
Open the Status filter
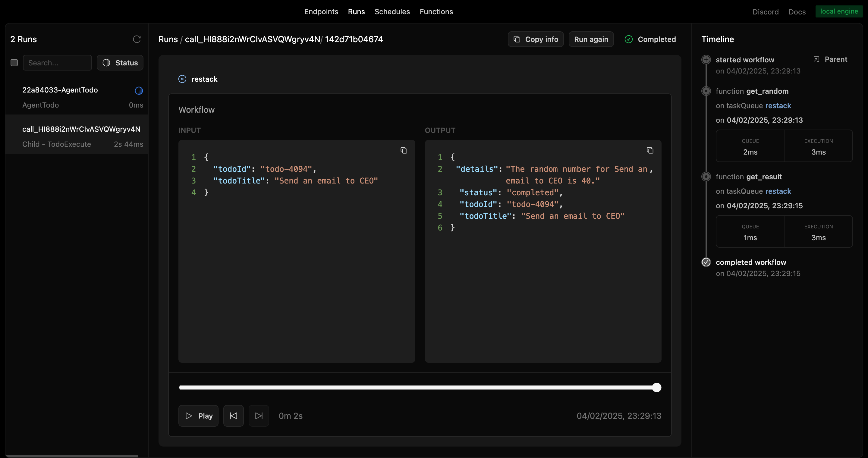pos(120,63)
